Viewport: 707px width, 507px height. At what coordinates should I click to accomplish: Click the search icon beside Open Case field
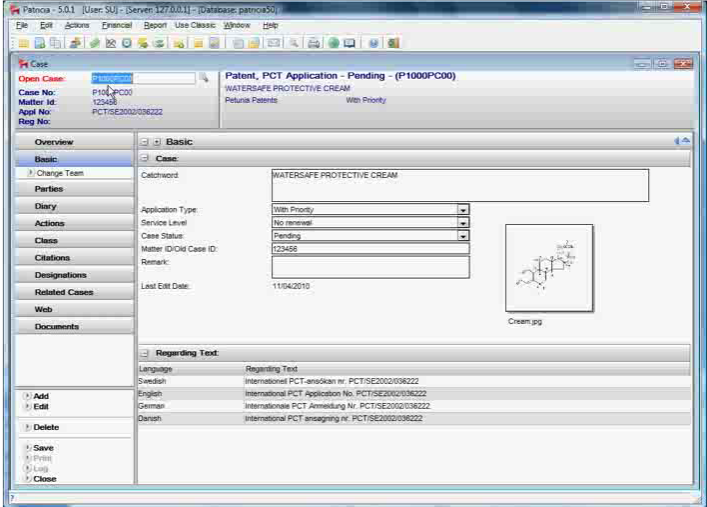tap(204, 77)
